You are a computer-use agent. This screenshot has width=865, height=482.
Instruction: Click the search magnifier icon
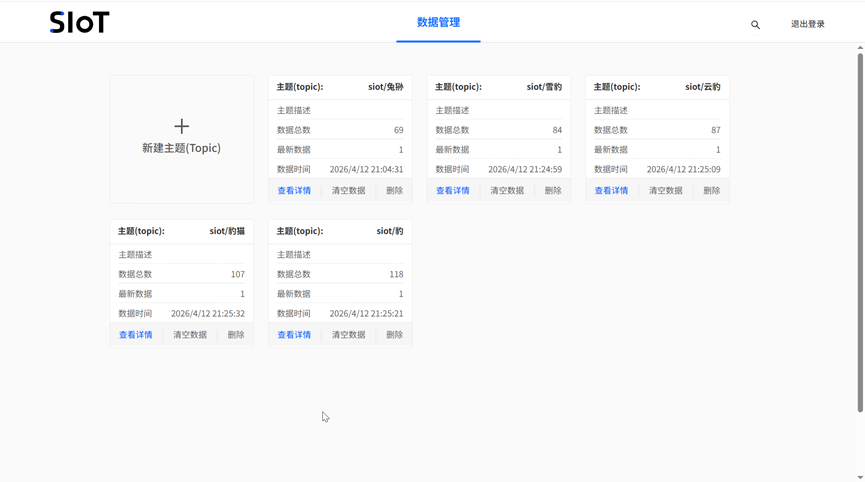click(x=755, y=25)
